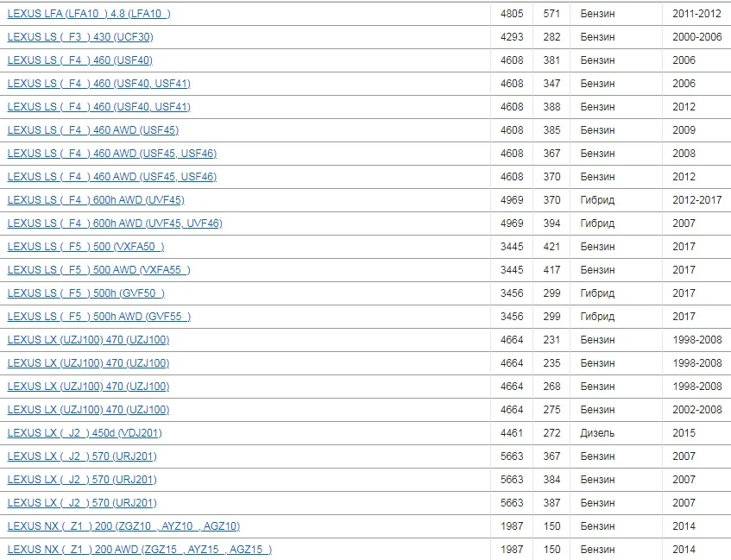The height and width of the screenshot is (560, 731).
Task: Click the power value 347
Action: 551,84
